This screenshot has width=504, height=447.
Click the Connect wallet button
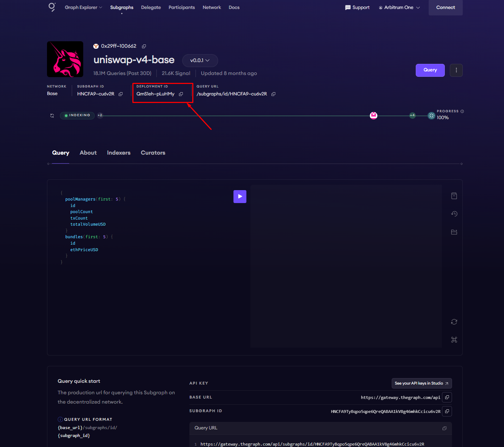pyautogui.click(x=446, y=8)
